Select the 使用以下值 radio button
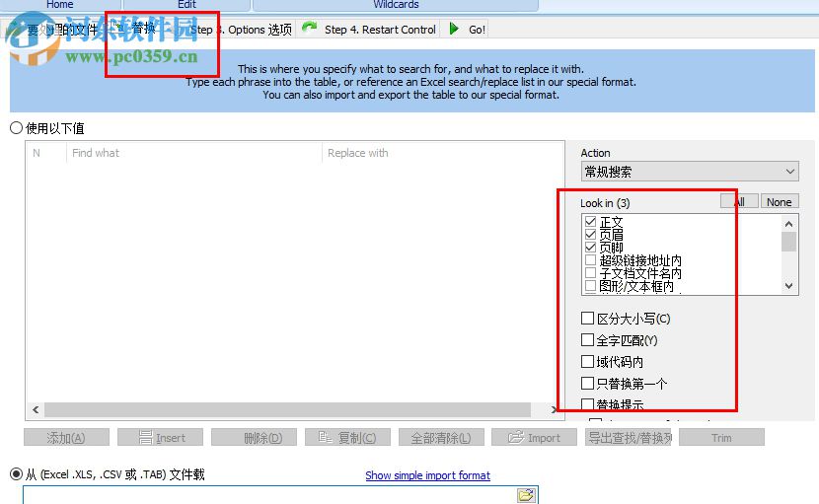This screenshot has width=819, height=504. pyautogui.click(x=16, y=128)
